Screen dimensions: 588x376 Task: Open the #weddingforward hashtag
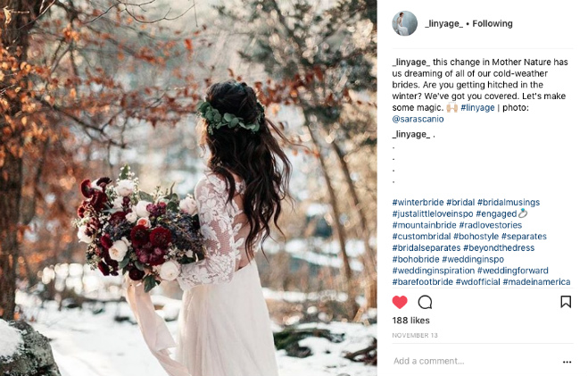coord(513,271)
